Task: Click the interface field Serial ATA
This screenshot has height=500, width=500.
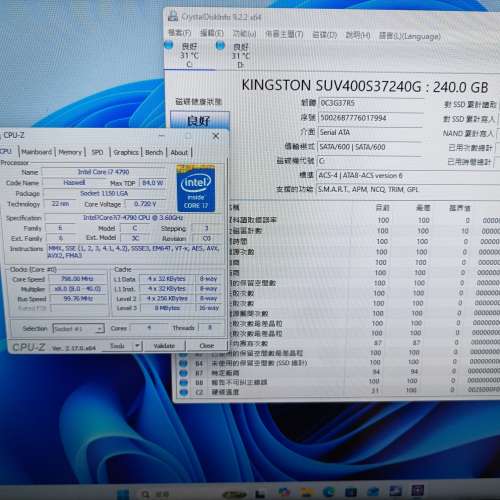Action: [x=370, y=133]
